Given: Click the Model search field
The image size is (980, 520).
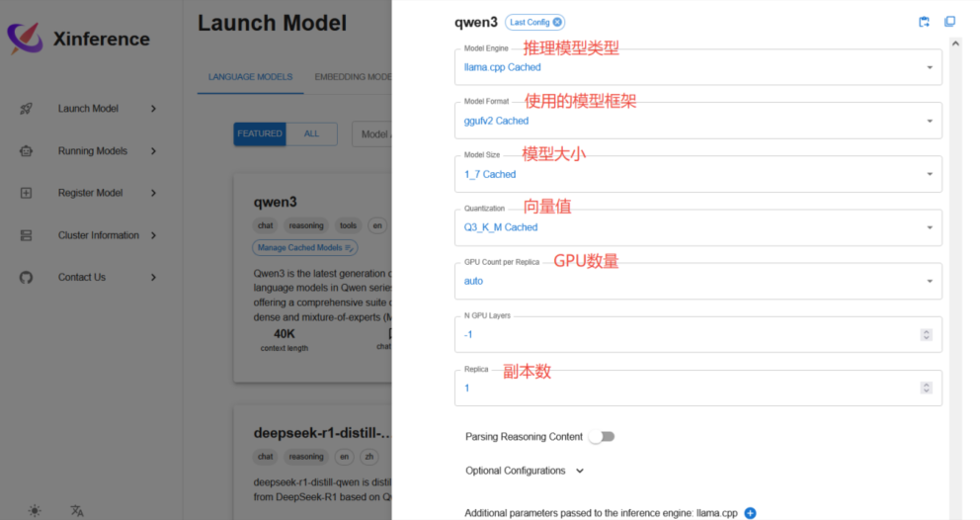Looking at the screenshot, I should click(x=372, y=133).
